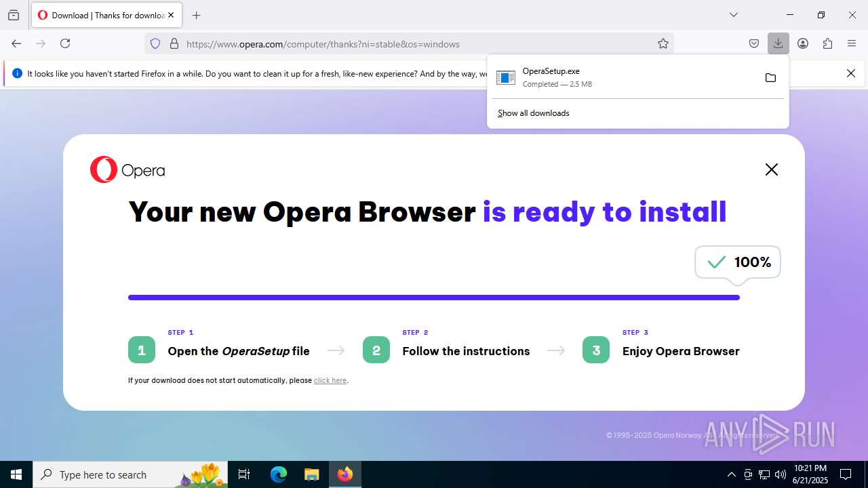Close the Opera download tab
The image size is (868, 488).
171,15
